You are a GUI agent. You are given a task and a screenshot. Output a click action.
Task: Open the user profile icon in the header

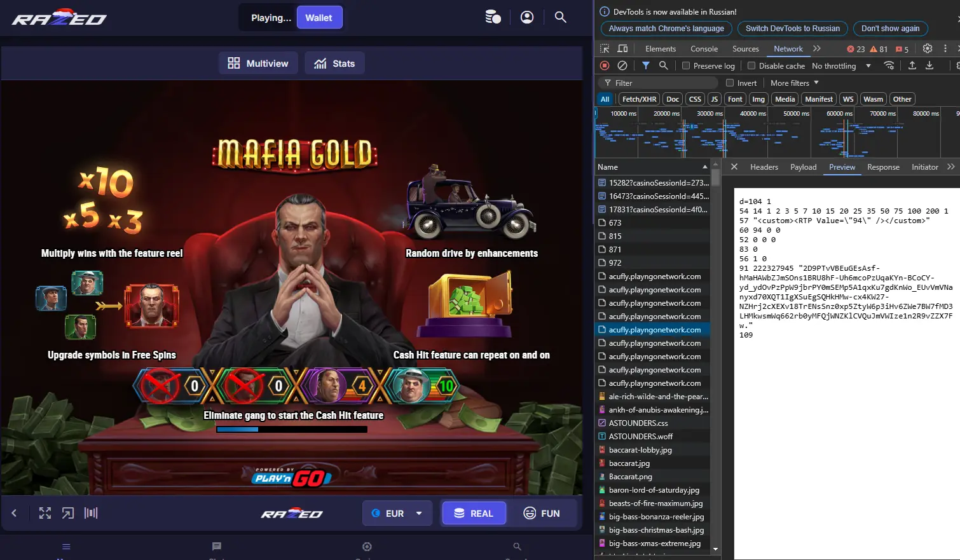tap(527, 17)
